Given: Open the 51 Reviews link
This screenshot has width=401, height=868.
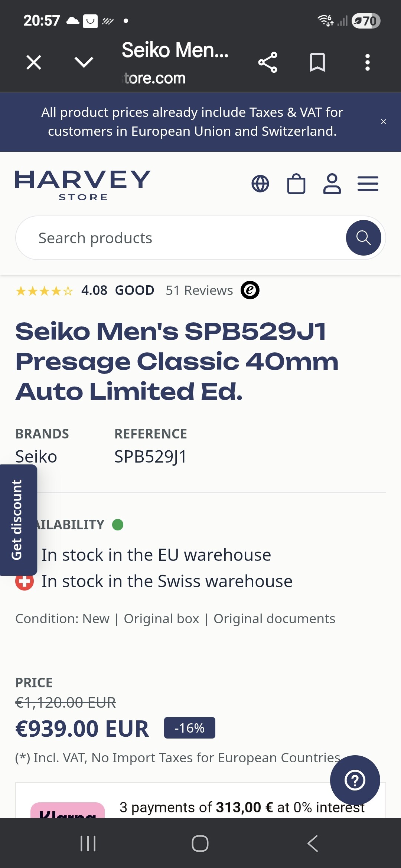Looking at the screenshot, I should pos(199,290).
